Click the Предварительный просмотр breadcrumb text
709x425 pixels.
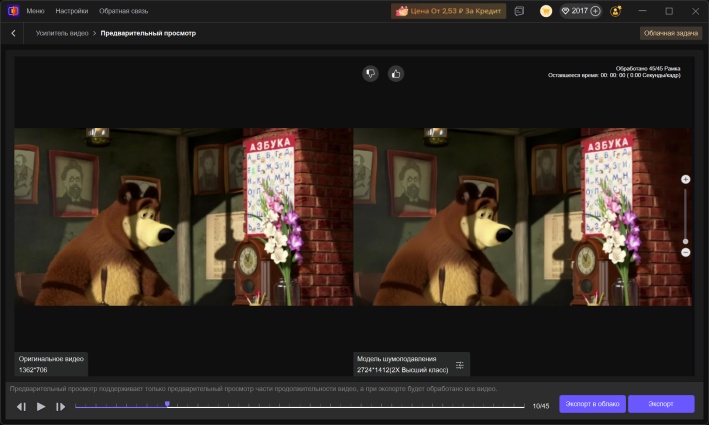click(x=148, y=33)
